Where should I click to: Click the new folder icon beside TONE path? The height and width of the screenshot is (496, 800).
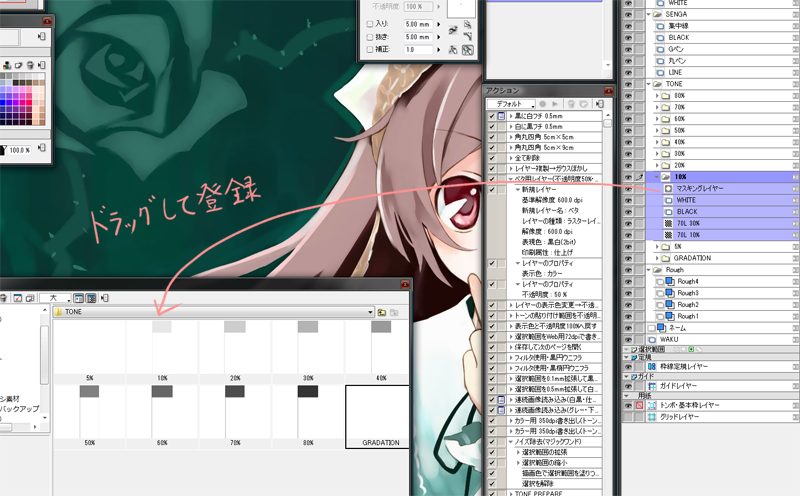(394, 312)
